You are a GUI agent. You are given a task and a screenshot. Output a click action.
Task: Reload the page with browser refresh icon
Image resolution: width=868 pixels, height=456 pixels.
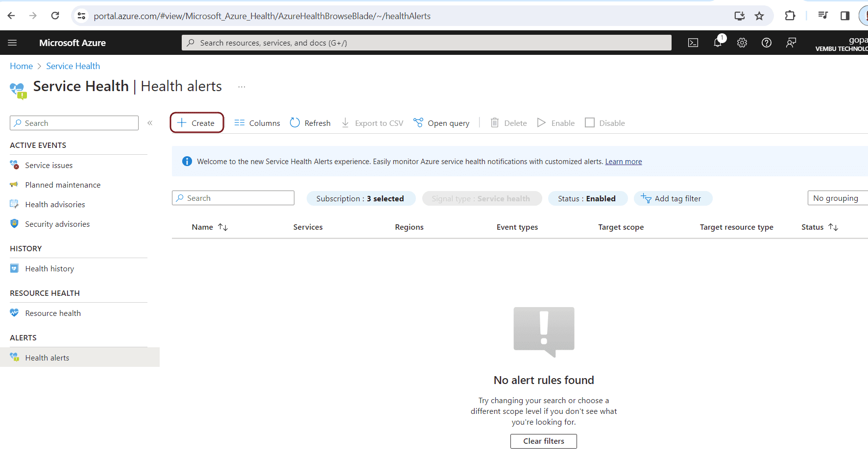pos(55,16)
